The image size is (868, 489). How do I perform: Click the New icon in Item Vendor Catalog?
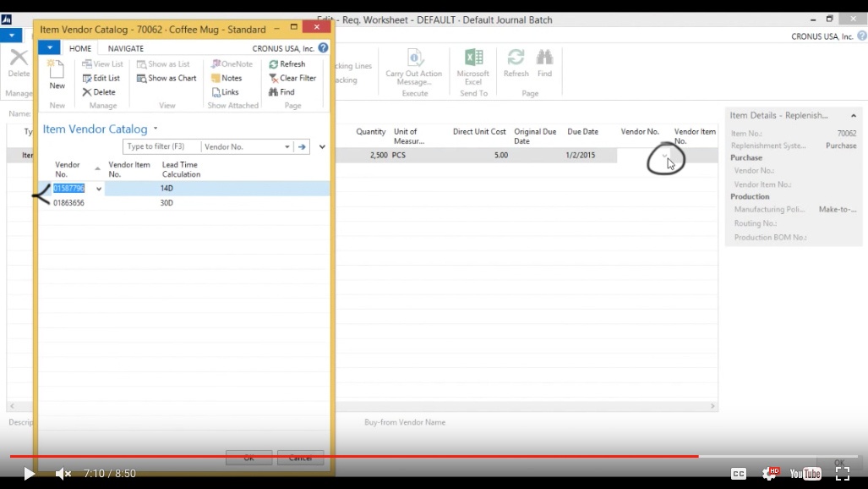coord(57,74)
